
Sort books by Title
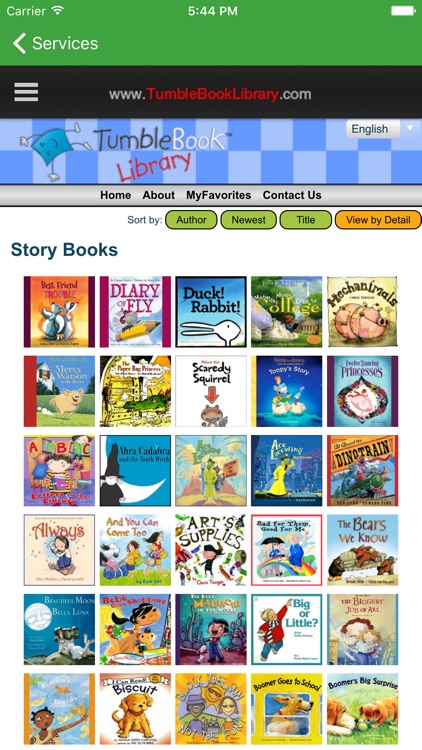click(306, 220)
